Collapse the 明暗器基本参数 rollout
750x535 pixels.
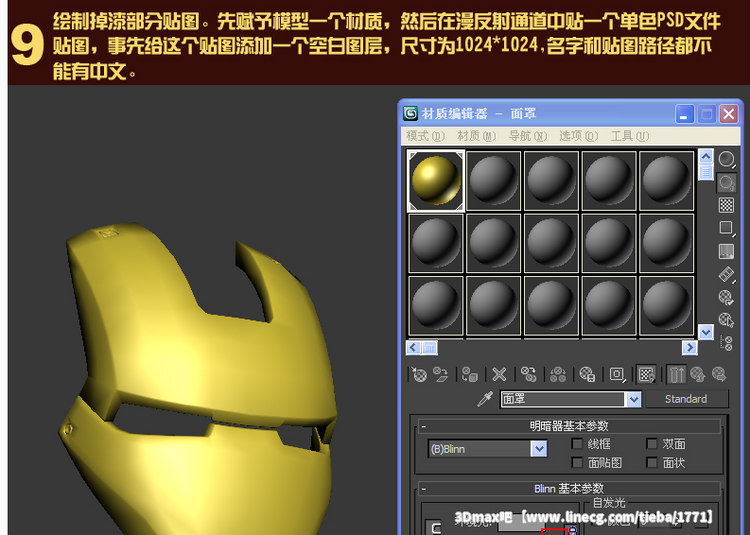point(569,426)
